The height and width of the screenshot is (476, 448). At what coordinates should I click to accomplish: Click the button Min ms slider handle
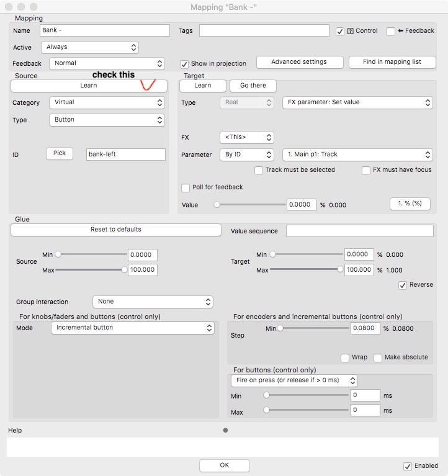(x=266, y=395)
